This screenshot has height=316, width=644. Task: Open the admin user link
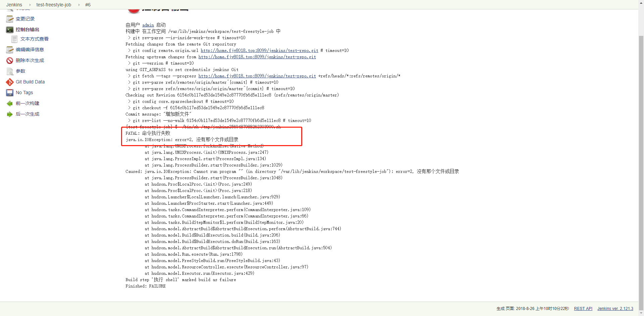click(148, 25)
